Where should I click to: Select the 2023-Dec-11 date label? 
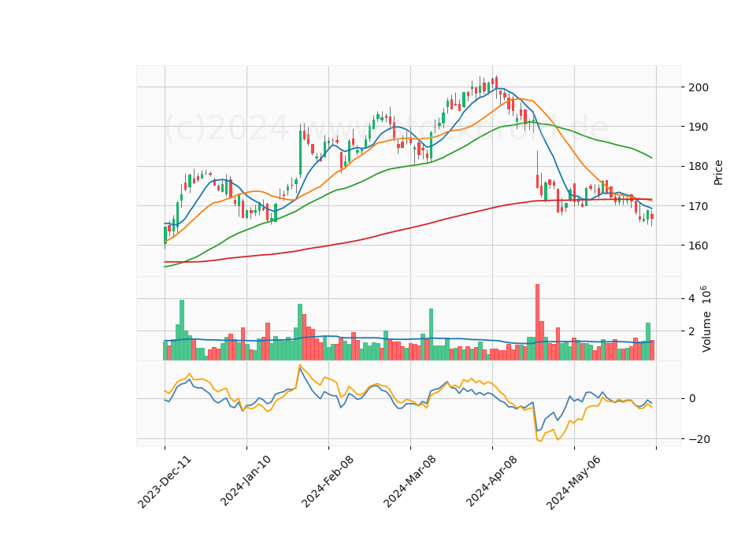coord(165,482)
